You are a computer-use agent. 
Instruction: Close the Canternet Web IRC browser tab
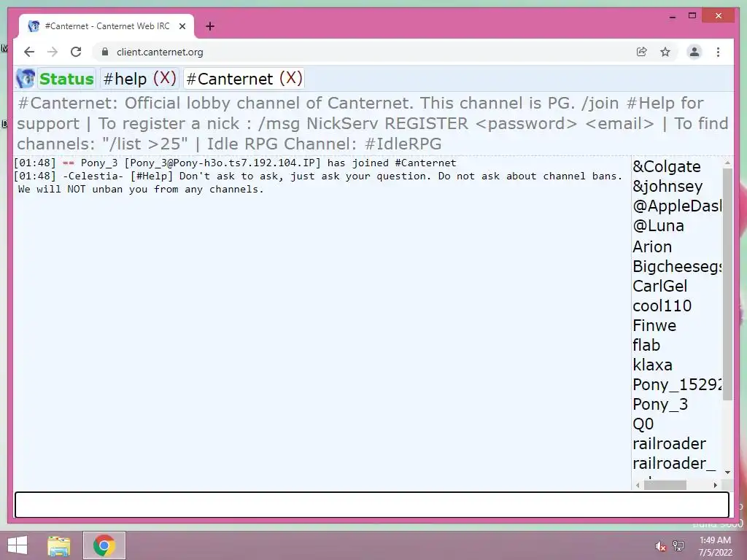(182, 26)
